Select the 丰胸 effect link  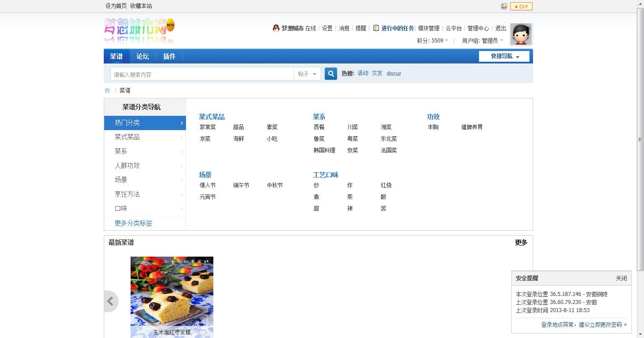coord(433,127)
